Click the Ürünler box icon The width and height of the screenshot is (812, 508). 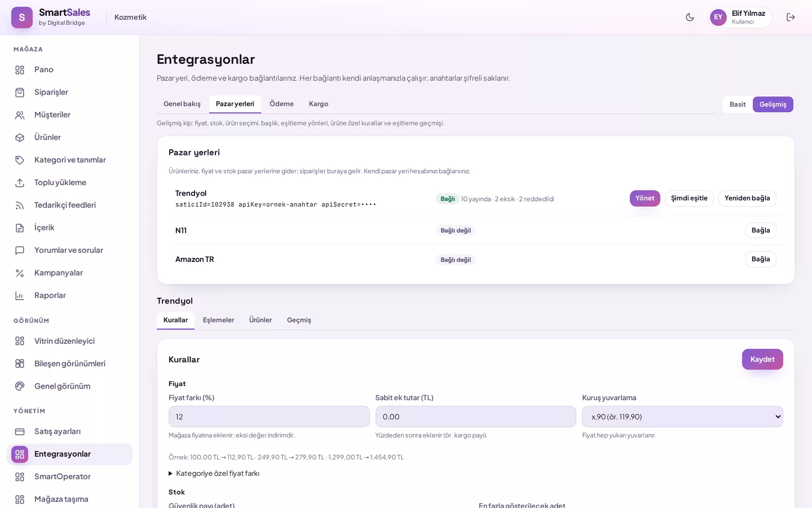20,137
